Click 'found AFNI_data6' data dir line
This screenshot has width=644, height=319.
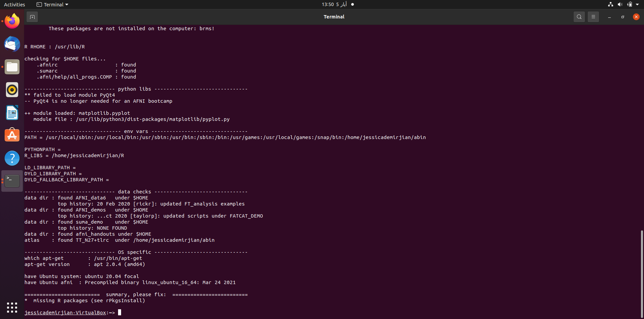coord(86,198)
